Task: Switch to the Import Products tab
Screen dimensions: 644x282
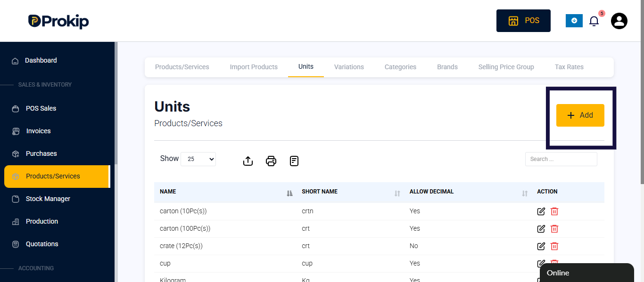Action: pyautogui.click(x=254, y=67)
